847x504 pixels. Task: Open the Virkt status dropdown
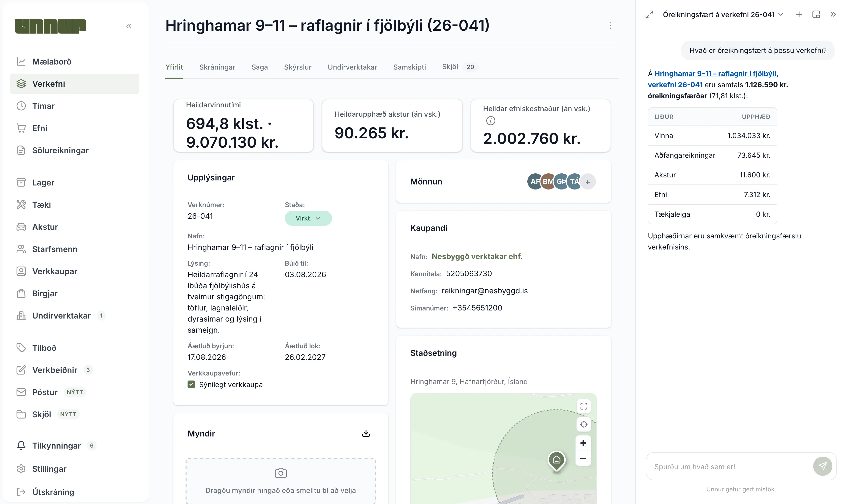[308, 218]
